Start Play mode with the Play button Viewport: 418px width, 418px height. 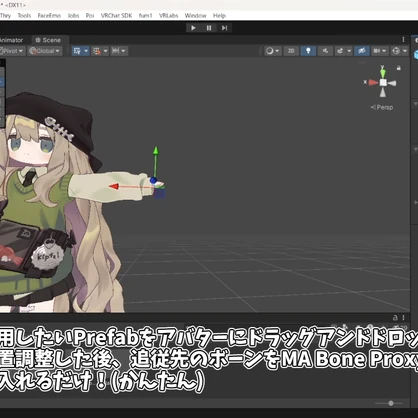[x=193, y=28]
